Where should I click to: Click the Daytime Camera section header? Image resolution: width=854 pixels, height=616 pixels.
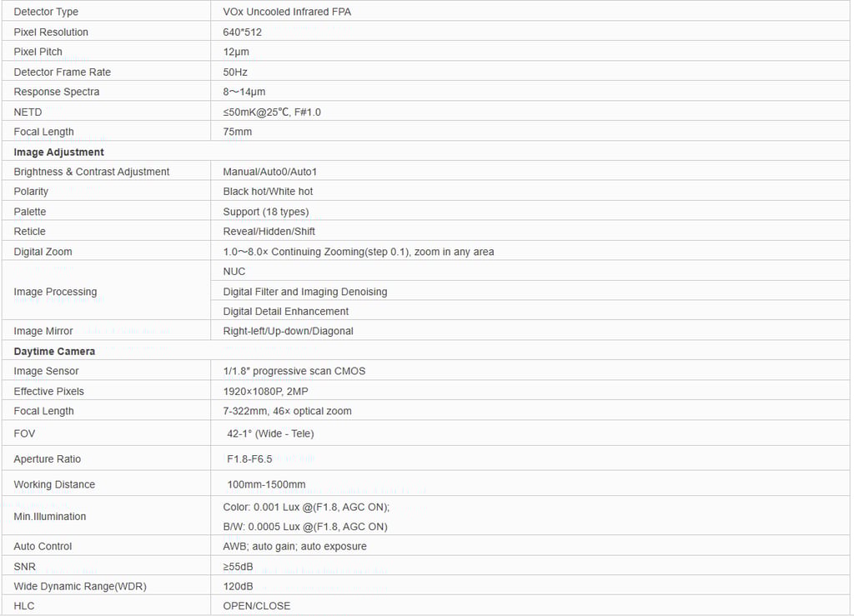point(54,351)
